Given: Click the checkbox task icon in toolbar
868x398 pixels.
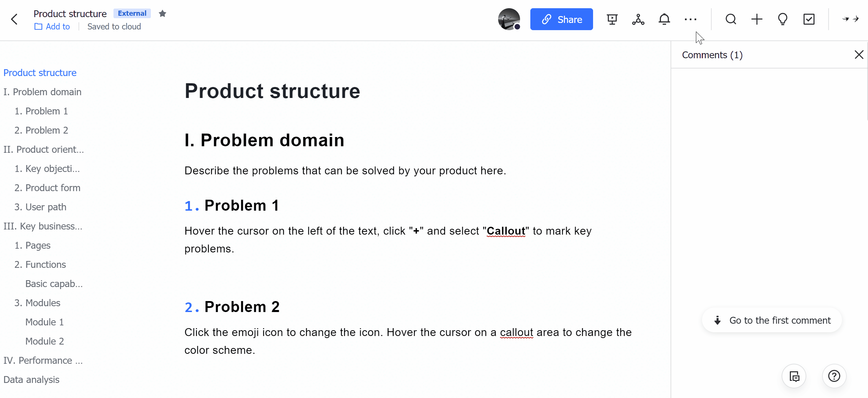Looking at the screenshot, I should click(809, 19).
